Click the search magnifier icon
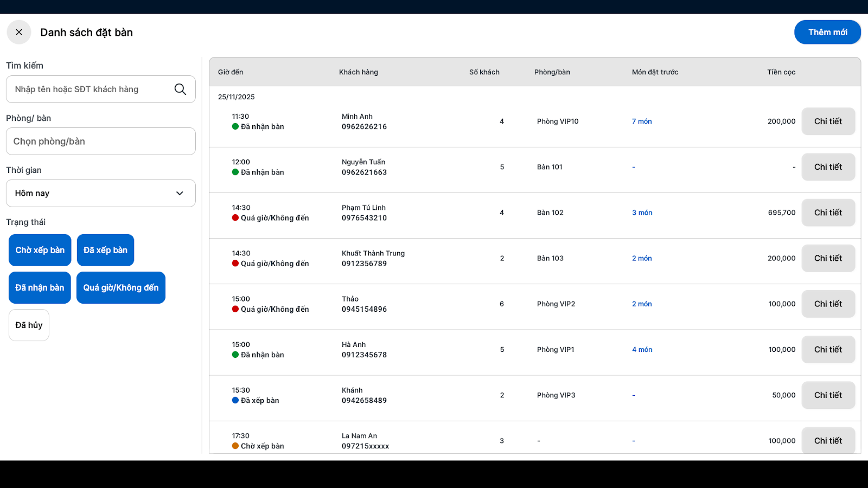 (180, 89)
